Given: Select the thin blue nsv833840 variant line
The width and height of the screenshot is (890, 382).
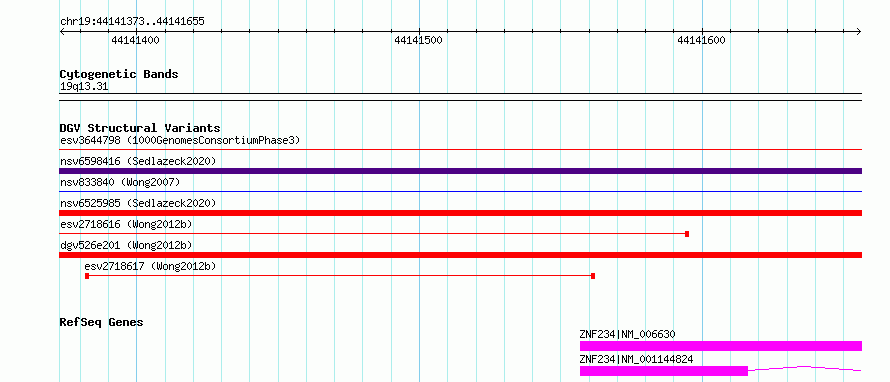Looking at the screenshot, I should pos(461,192).
